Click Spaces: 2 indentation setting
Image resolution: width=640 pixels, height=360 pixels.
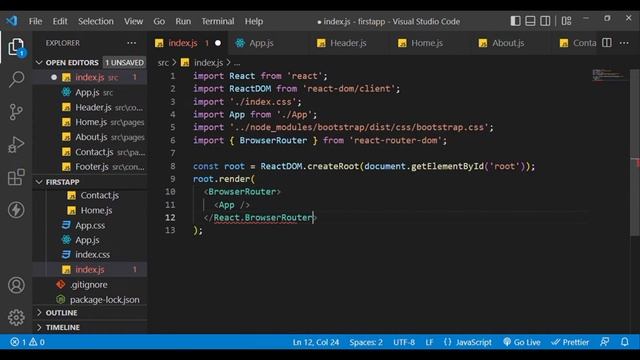[x=366, y=342]
